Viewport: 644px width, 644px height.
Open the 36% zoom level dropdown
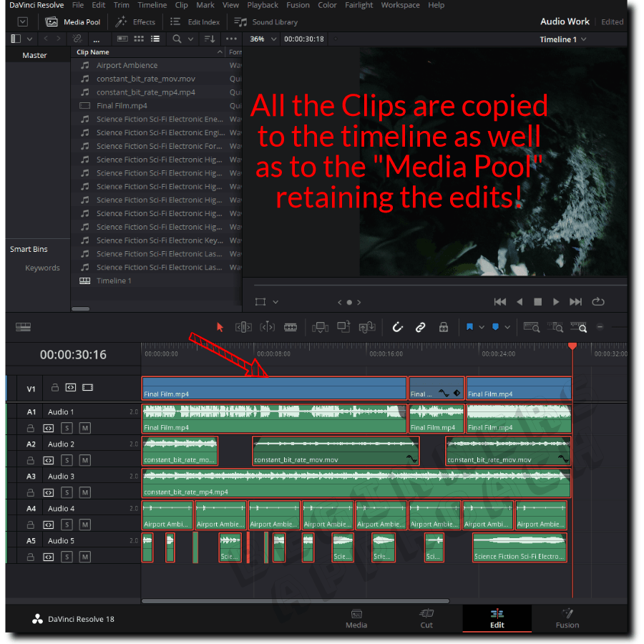click(x=262, y=39)
